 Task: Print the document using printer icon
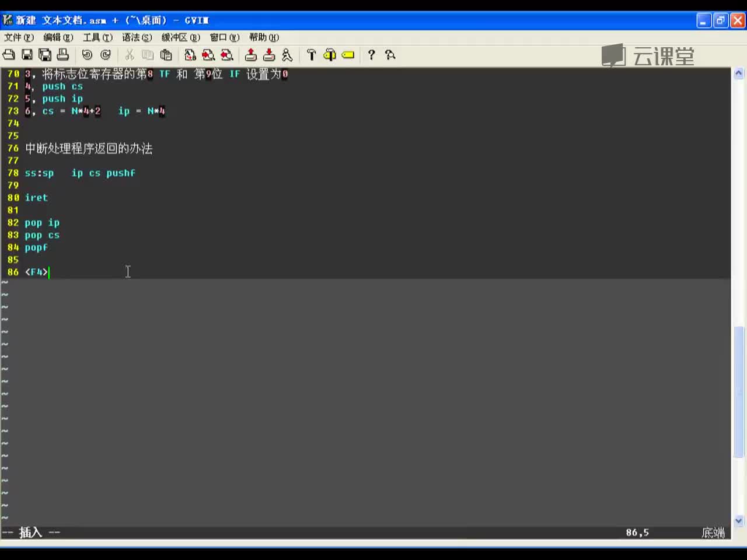63,55
